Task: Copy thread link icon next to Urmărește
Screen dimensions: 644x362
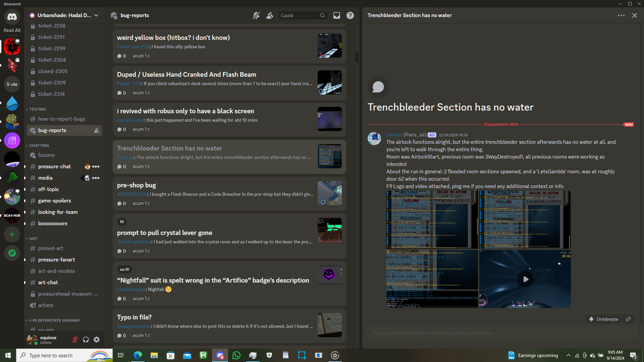Action: 628,319
